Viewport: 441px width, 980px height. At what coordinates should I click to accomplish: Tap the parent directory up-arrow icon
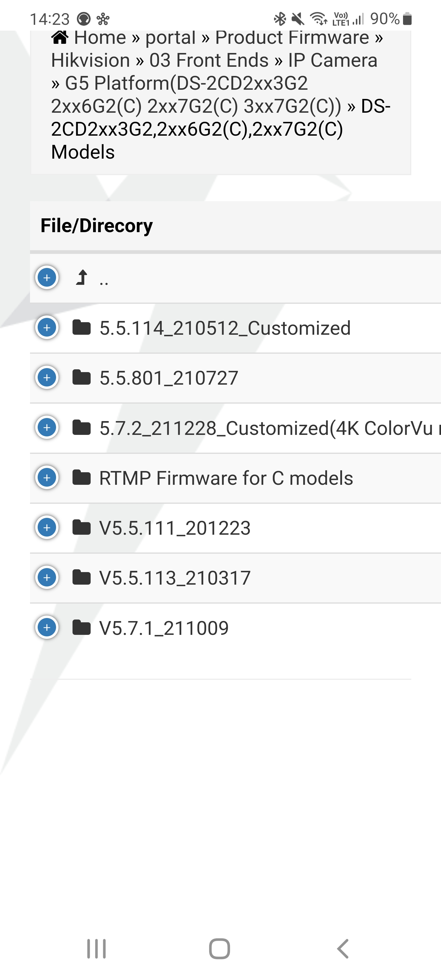pos(82,278)
